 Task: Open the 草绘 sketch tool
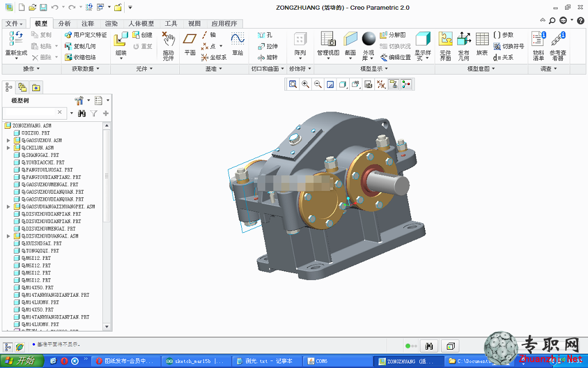pyautogui.click(x=238, y=44)
